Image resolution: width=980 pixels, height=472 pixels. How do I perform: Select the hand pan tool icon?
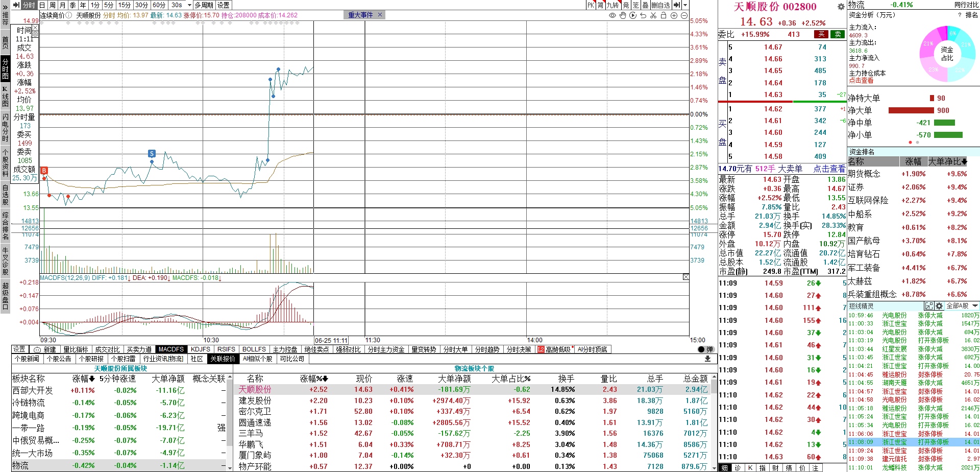point(623,15)
